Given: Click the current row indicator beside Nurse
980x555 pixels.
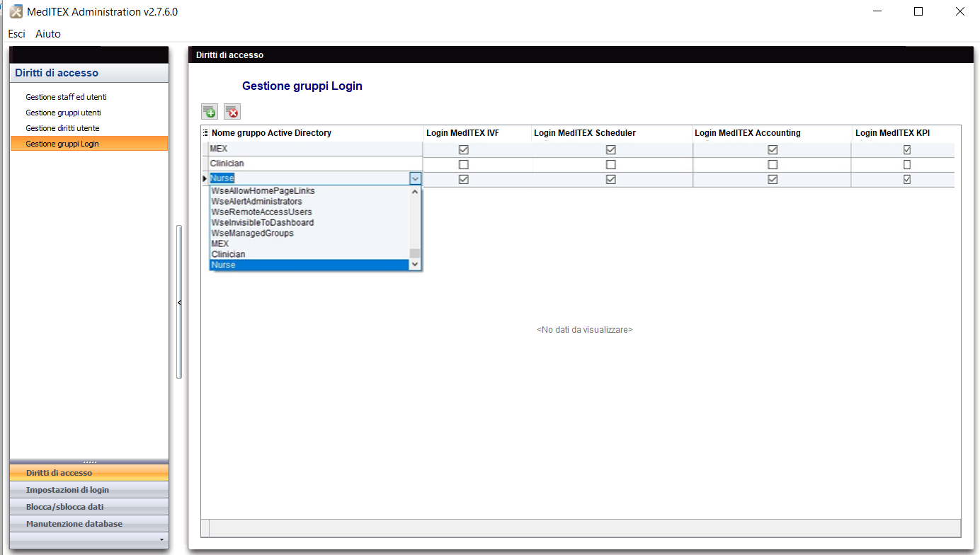Looking at the screenshot, I should [205, 179].
